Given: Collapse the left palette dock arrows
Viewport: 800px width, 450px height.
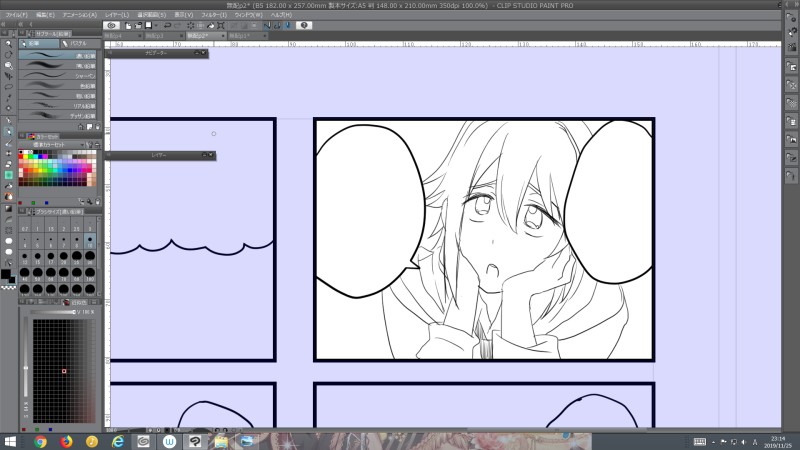Looking at the screenshot, I should 21,24.
